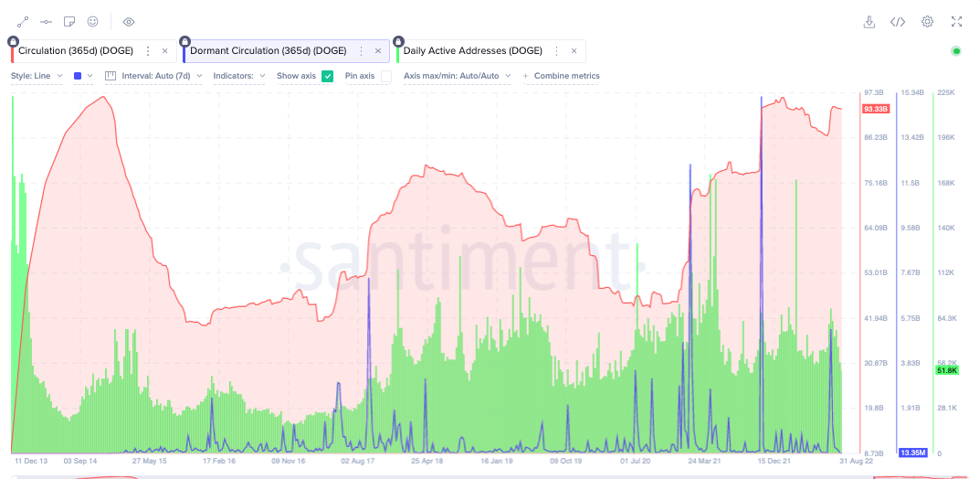Open the Axis max/min Auto/Auto dropdown

click(458, 76)
